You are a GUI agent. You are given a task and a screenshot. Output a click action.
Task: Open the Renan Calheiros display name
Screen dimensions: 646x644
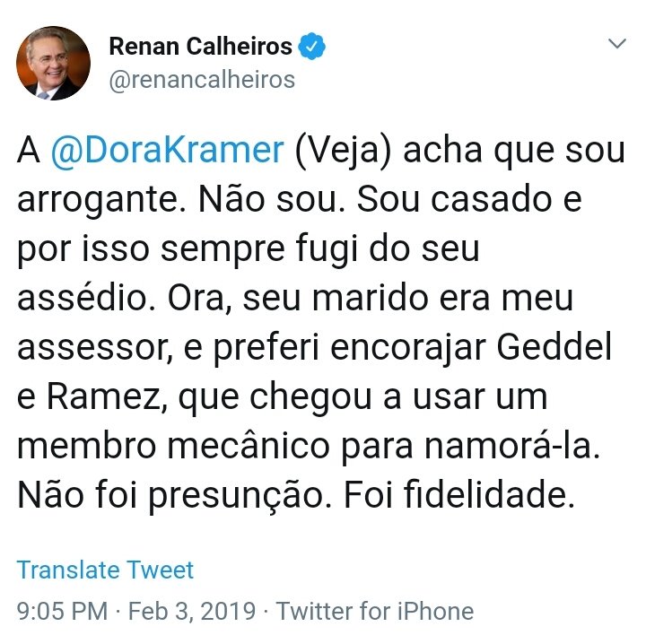pos(201,46)
